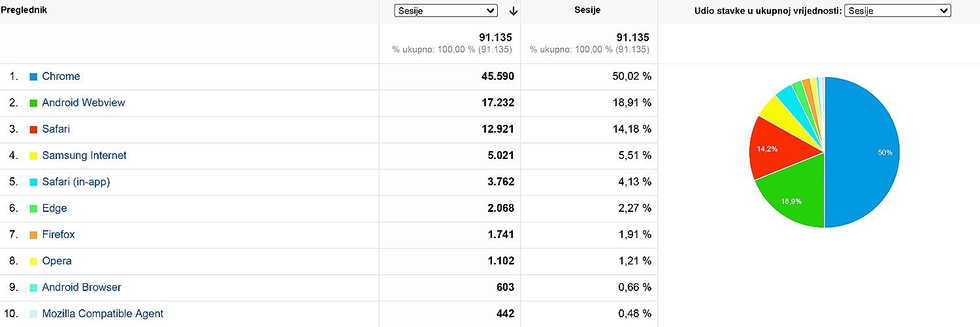
Task: Click the orange Firefox color swatch
Action: 33,235
